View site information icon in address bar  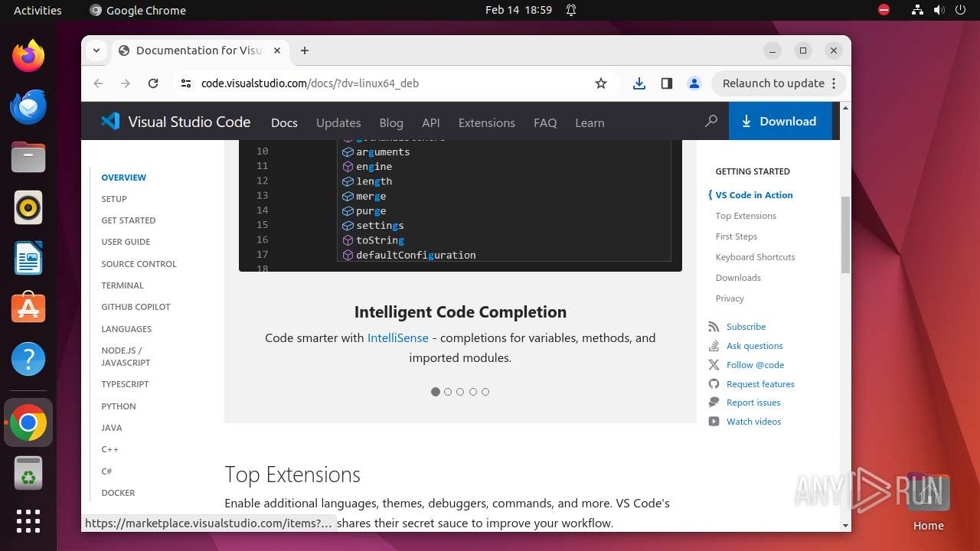pyautogui.click(x=186, y=83)
